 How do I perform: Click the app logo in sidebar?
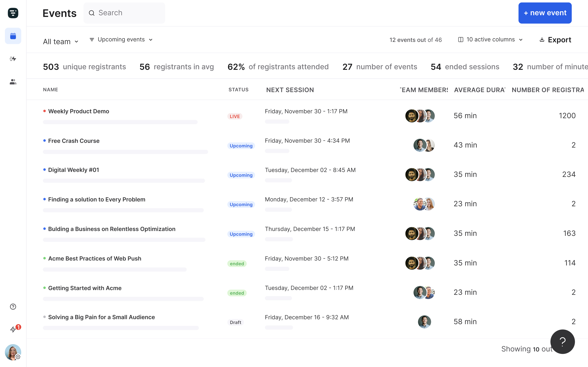coord(13,13)
